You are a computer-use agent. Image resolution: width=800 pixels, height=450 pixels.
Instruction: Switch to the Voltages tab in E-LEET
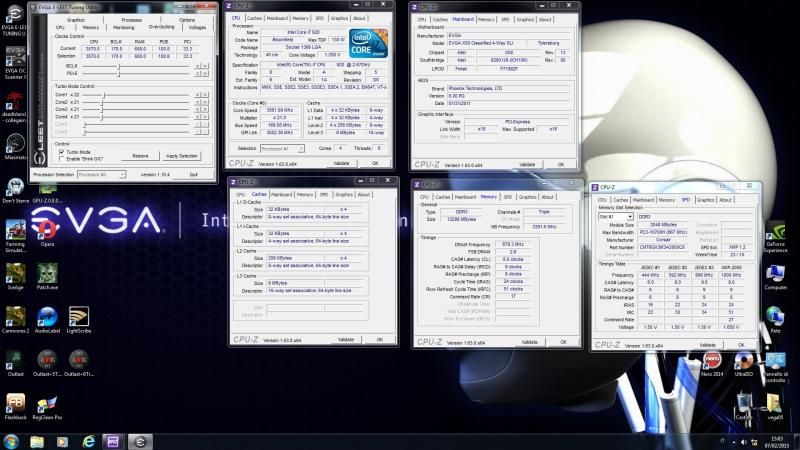(x=197, y=27)
